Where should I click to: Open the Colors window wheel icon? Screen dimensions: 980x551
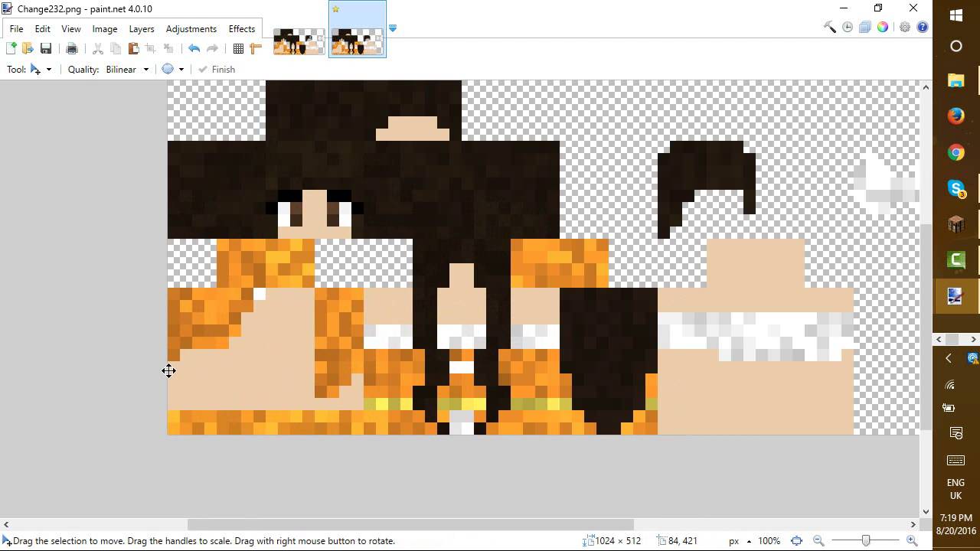[x=883, y=28]
